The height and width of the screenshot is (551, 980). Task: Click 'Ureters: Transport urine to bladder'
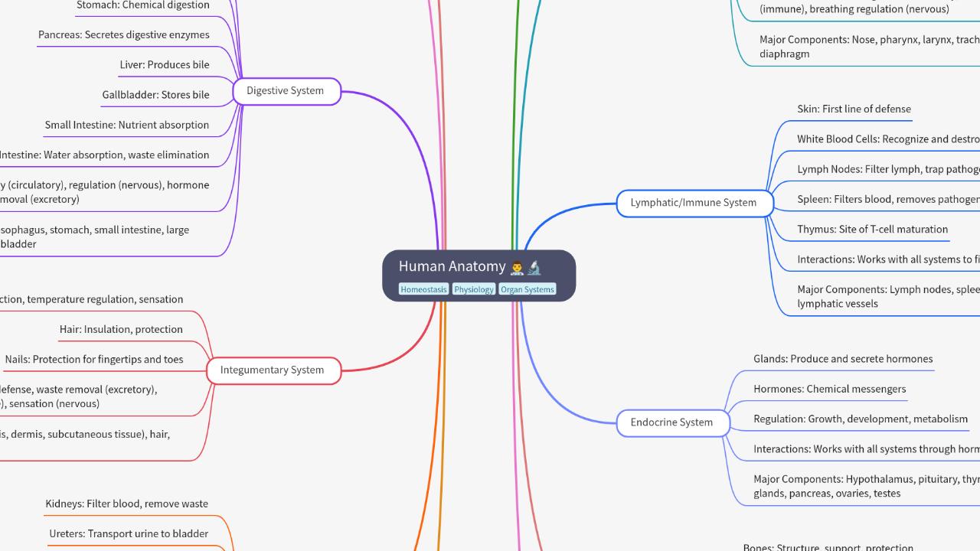coord(129,533)
